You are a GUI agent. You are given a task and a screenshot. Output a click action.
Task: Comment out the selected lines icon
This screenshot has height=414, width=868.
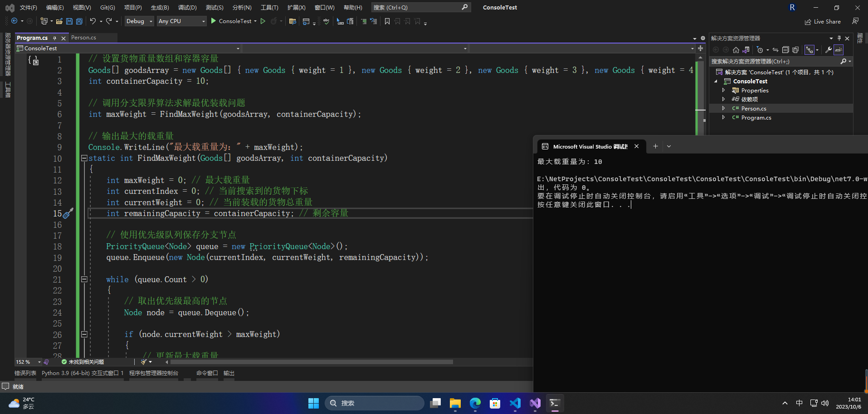point(364,21)
